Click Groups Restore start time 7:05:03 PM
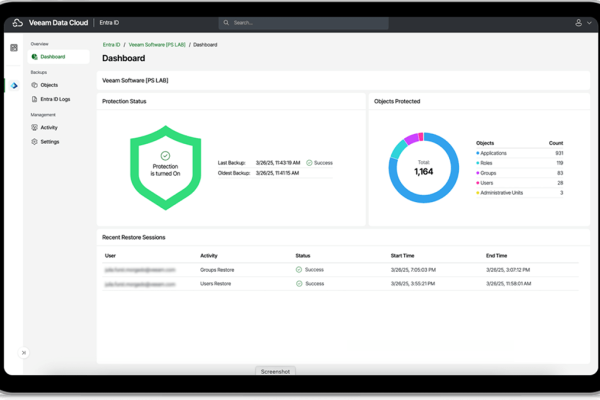This screenshot has width=600, height=400. tap(413, 270)
